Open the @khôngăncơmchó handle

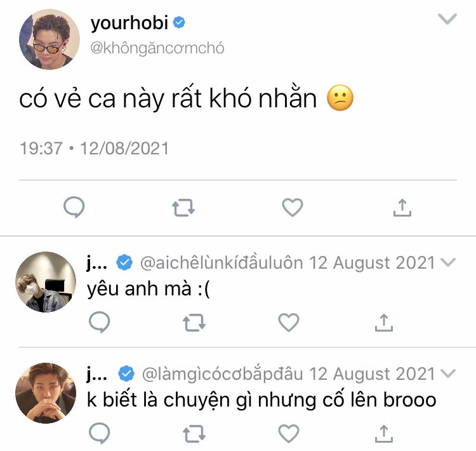coord(157,48)
